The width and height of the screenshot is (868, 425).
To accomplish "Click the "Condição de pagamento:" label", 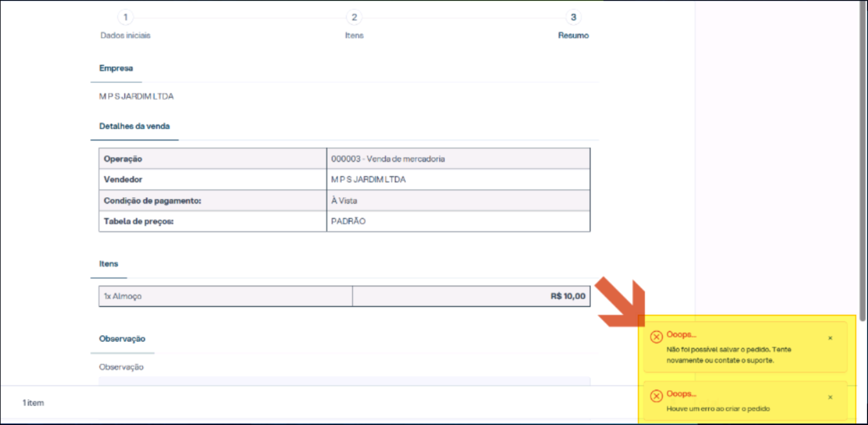I will point(153,200).
